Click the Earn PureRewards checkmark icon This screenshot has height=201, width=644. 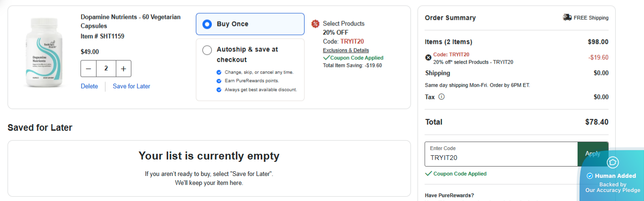219,81
